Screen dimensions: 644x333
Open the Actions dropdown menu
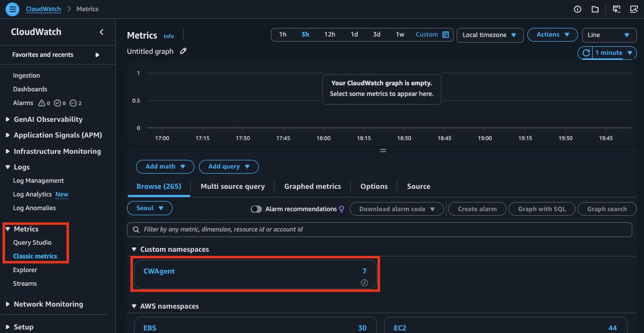(553, 35)
